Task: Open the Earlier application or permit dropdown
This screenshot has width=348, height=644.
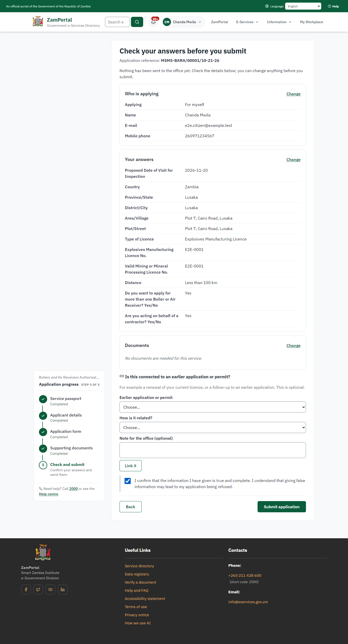Action: click(x=213, y=407)
